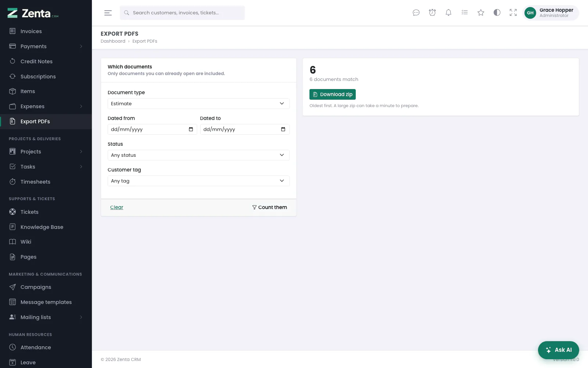Open the Wiki page
588x368 pixels.
(x=46, y=242)
